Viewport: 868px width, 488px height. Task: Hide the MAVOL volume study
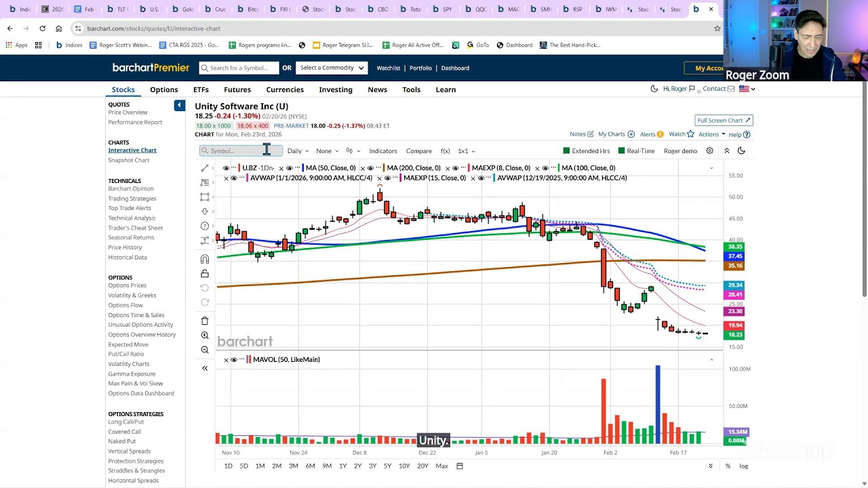(234, 359)
